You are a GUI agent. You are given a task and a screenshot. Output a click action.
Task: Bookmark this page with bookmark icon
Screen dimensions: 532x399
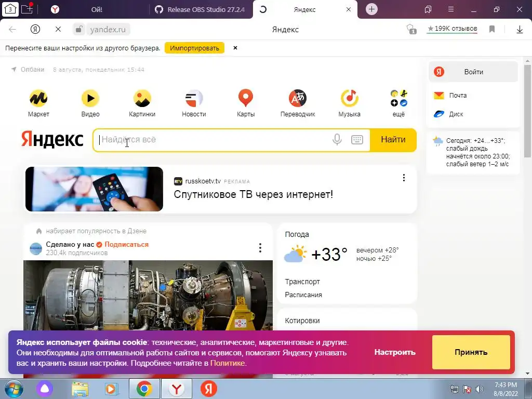pos(492,29)
